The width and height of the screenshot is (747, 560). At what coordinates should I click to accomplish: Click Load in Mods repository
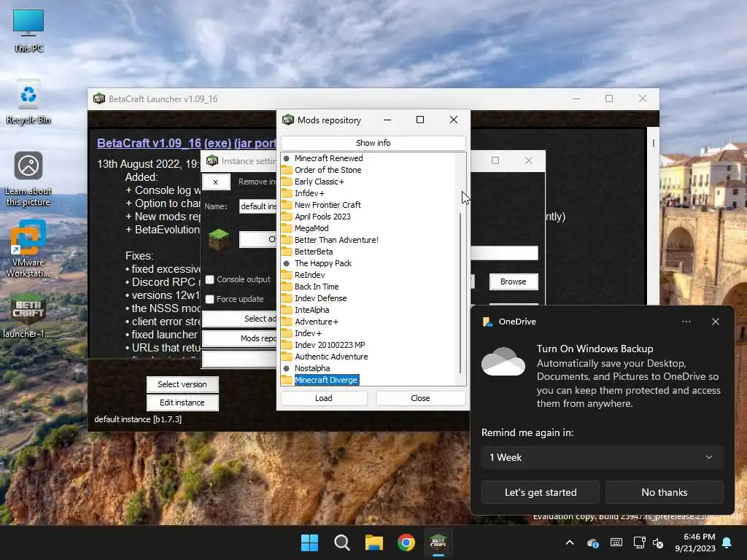click(324, 398)
